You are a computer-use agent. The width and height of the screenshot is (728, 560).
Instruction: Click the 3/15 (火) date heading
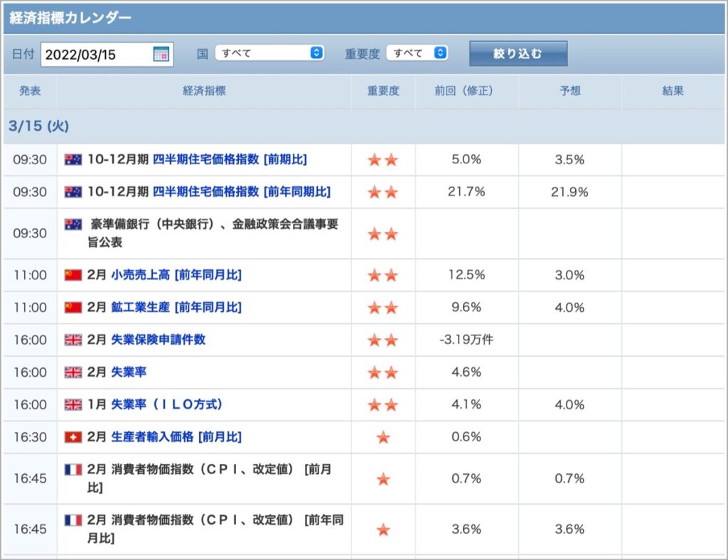coord(39,126)
